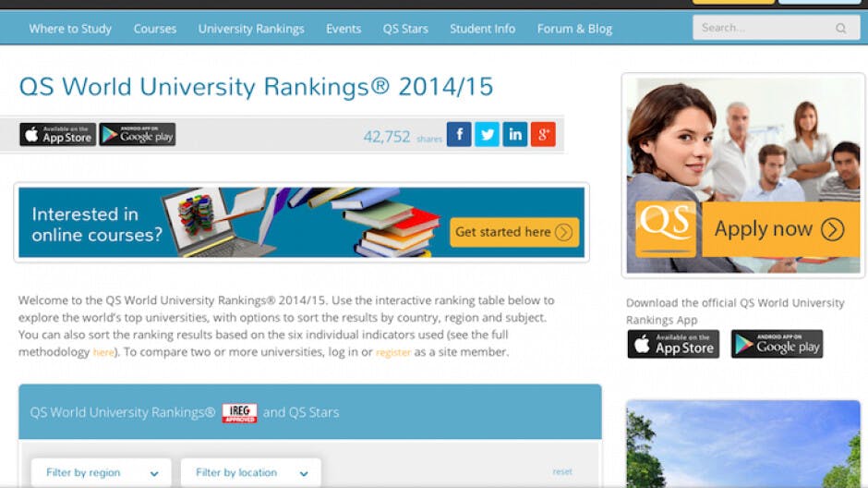Viewport: 868px width, 488px height.
Task: Follow the methodology 'here' link
Action: [x=103, y=352]
